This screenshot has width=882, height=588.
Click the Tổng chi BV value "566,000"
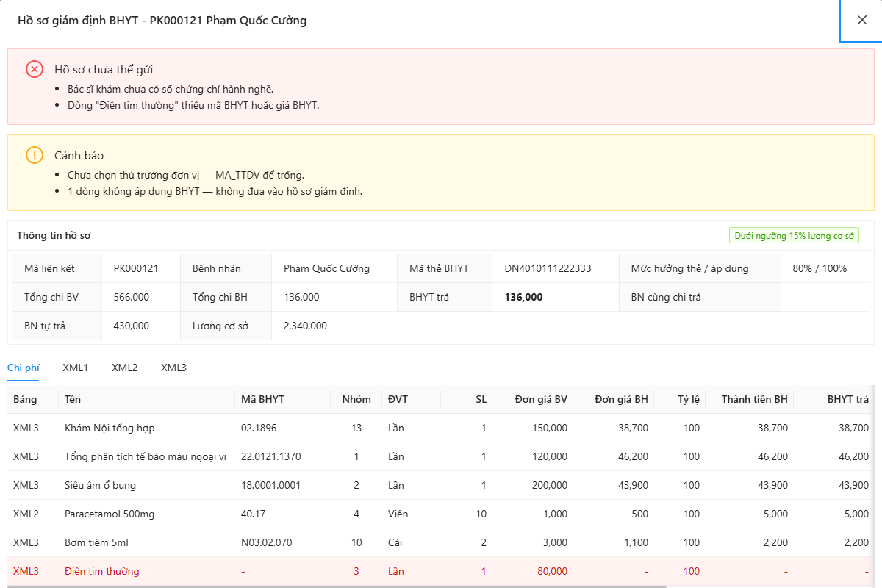pyautogui.click(x=132, y=297)
